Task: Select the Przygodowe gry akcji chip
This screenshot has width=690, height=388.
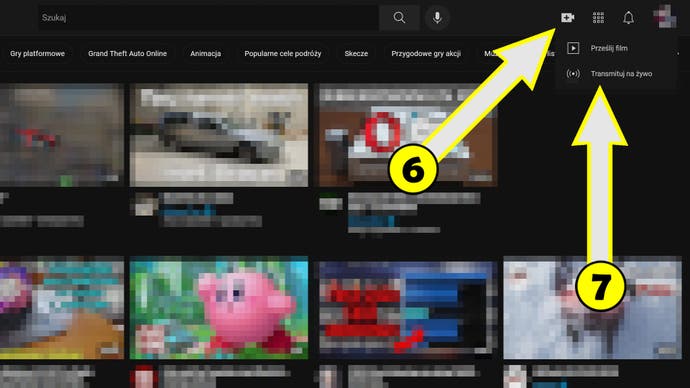Action: pyautogui.click(x=426, y=54)
